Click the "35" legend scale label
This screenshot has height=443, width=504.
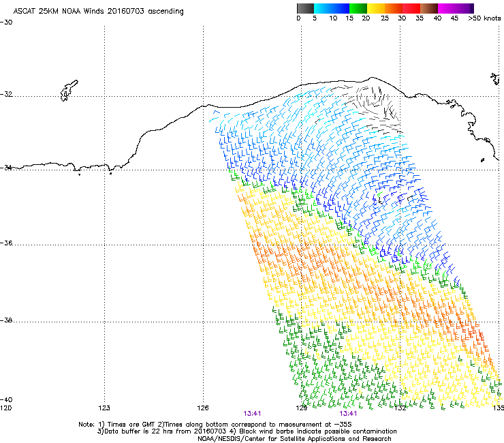420,18
